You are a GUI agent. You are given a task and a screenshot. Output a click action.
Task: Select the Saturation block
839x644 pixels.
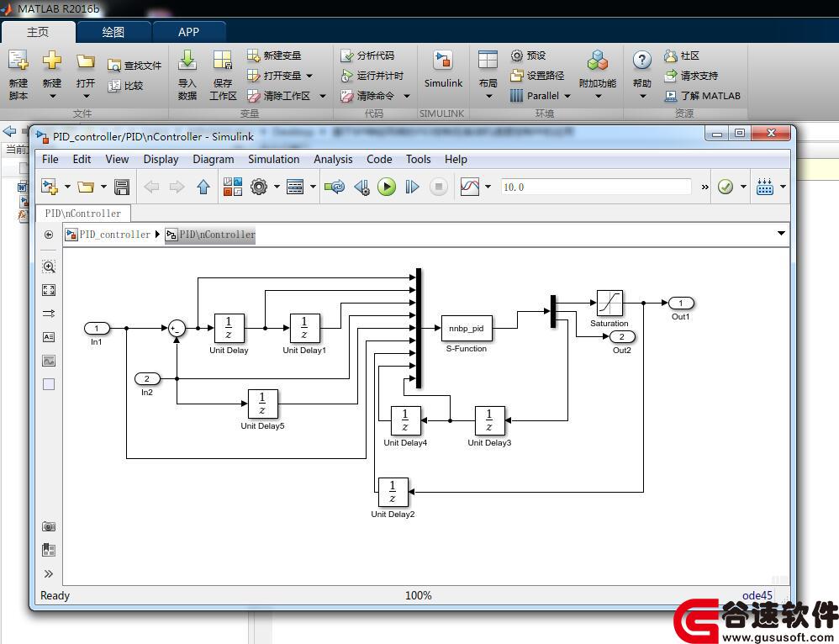click(x=609, y=303)
